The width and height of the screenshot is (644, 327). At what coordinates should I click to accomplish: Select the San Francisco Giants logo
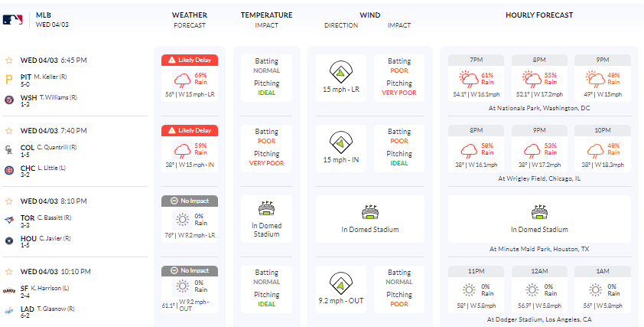9,288
